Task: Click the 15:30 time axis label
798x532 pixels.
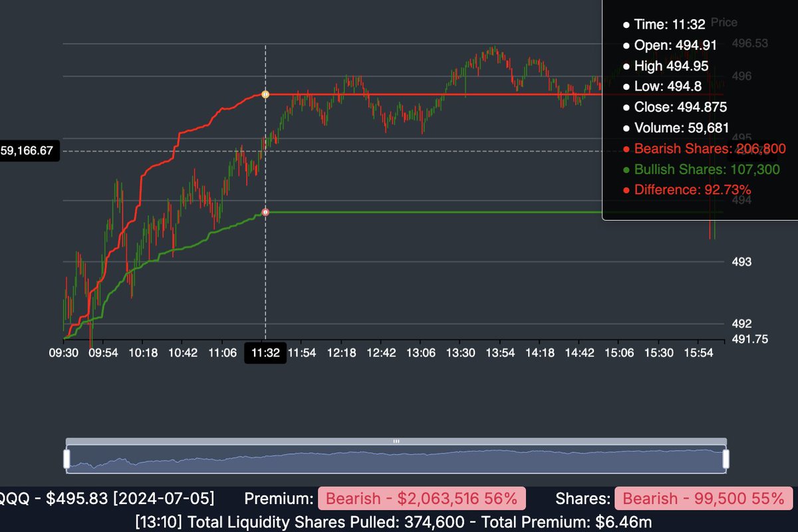Action: pos(660,353)
